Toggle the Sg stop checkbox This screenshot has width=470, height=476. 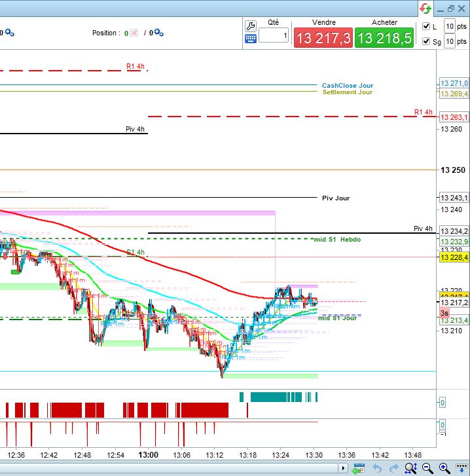426,41
